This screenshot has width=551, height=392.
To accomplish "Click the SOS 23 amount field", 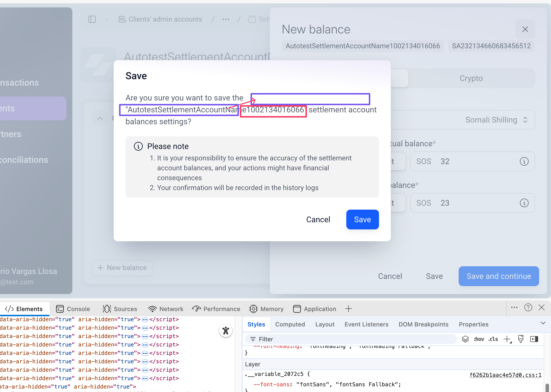I will 473,203.
